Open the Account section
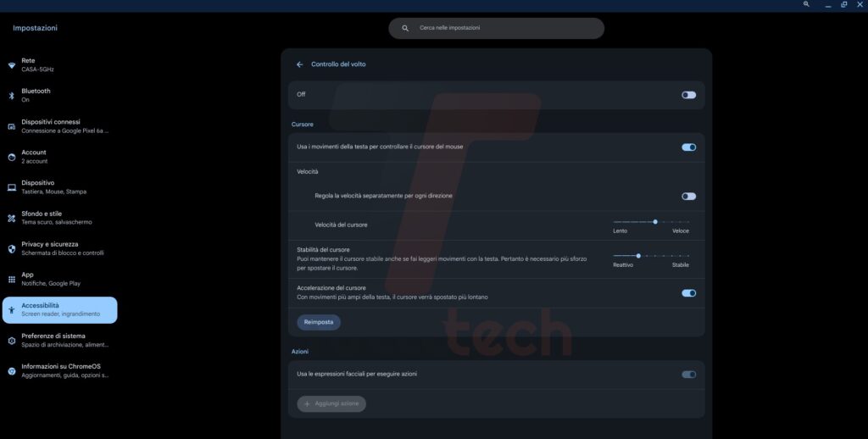Viewport: 868px width, 439px height. (x=60, y=158)
